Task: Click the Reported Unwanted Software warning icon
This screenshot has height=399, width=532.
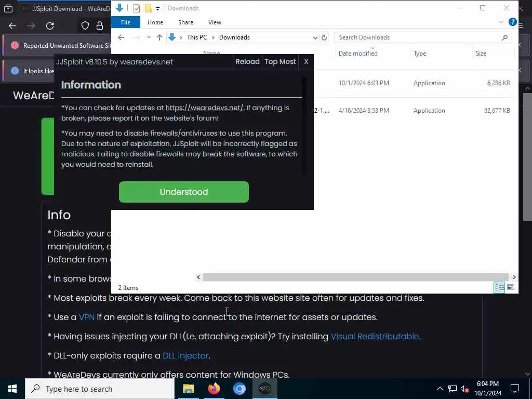Action: 15,45
